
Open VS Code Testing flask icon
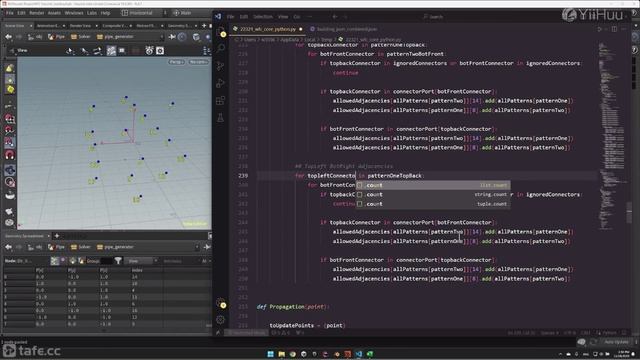(x=220, y=118)
